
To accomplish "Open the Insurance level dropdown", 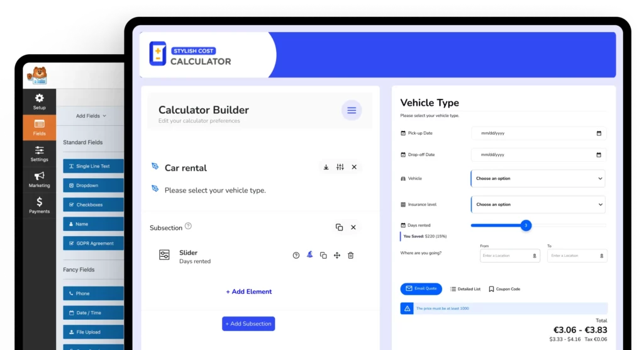I will (538, 205).
